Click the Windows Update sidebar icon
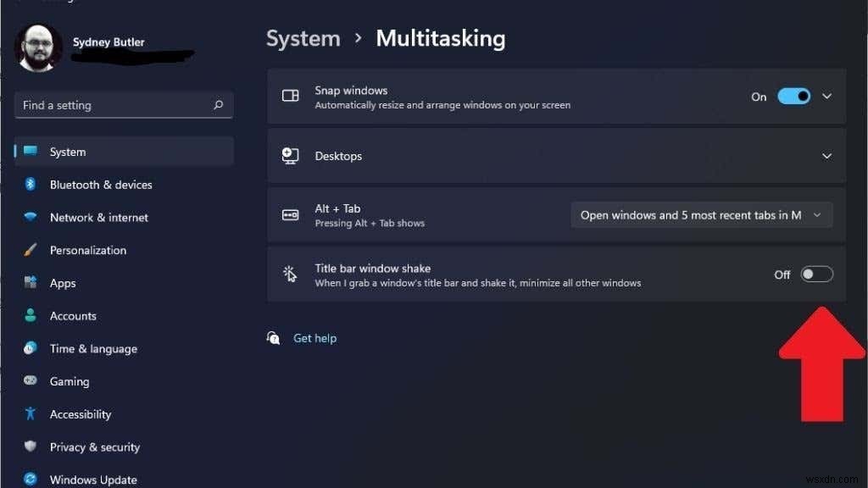 pos(30,479)
